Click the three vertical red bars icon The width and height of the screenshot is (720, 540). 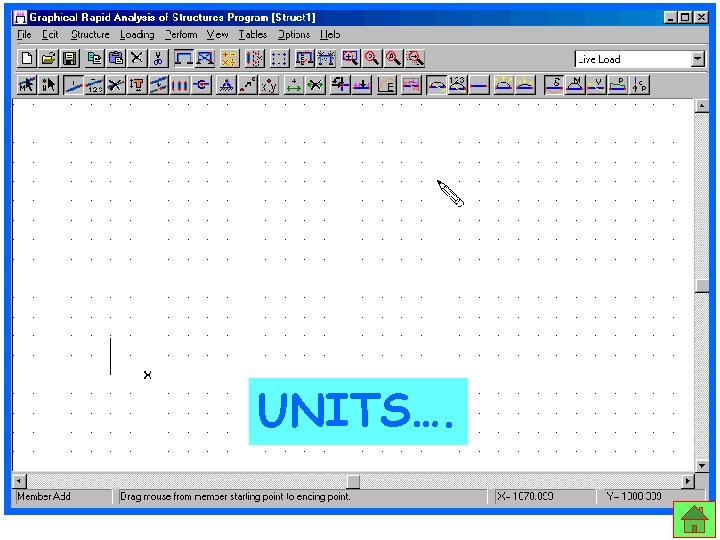coord(180,85)
